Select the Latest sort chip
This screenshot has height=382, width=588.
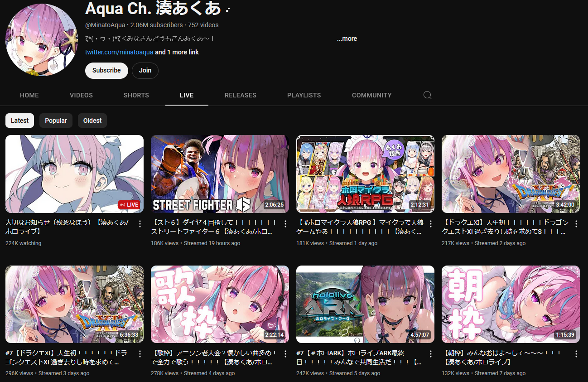(19, 121)
